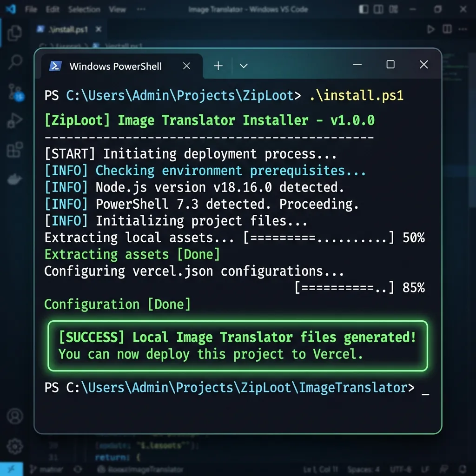Open editor More Actions ellipsis beside split icon
The height and width of the screenshot is (476, 476).
tap(463, 29)
